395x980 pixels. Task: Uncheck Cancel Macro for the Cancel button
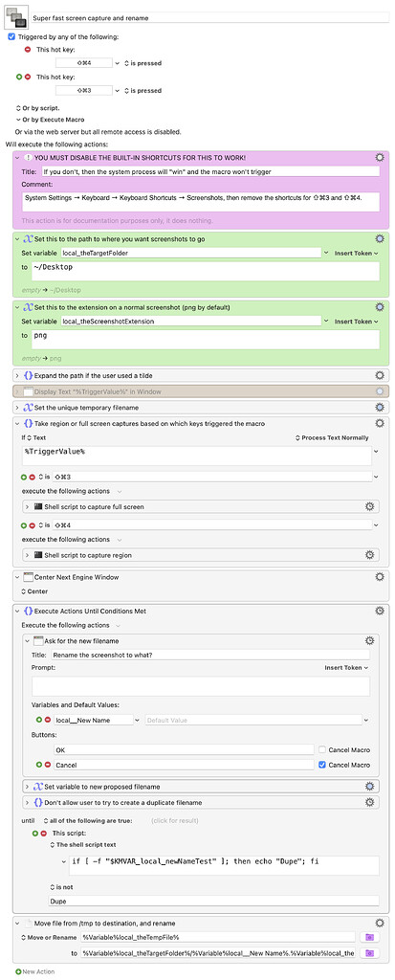[x=322, y=765]
